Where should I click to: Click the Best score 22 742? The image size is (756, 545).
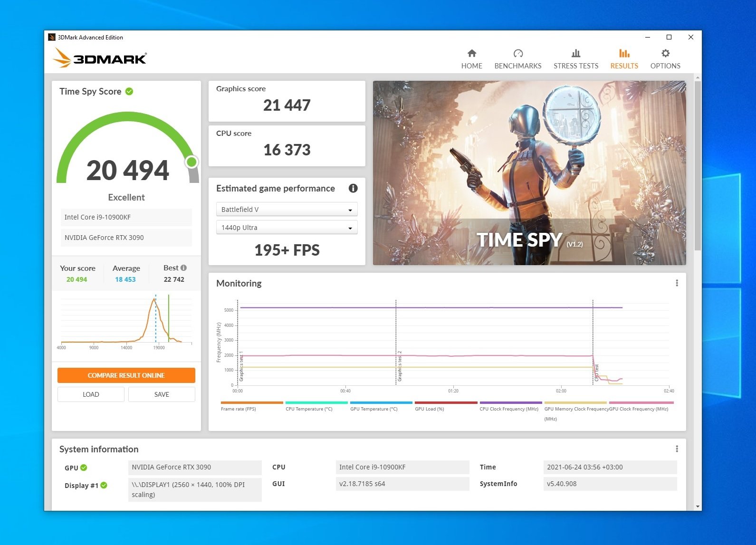coord(174,279)
